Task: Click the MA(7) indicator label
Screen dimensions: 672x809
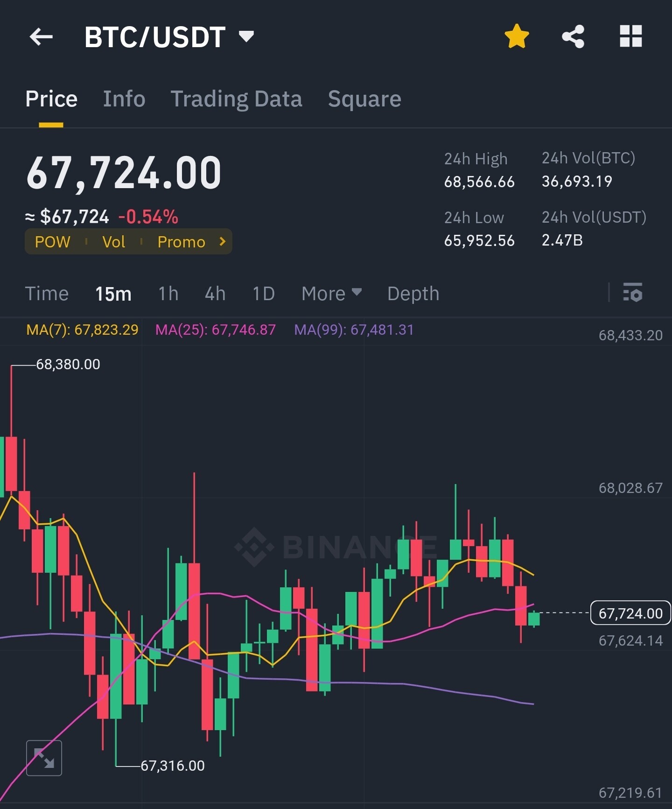Action: [82, 330]
